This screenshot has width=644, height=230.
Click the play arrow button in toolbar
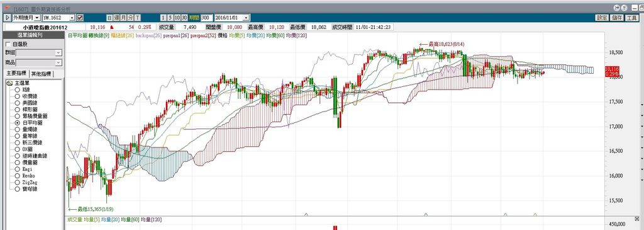point(8,18)
